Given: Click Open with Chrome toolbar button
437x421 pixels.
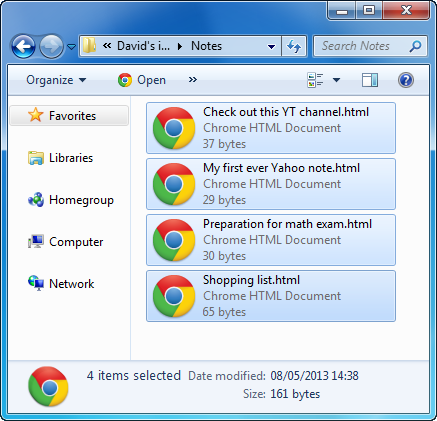Looking at the screenshot, I should [142, 80].
